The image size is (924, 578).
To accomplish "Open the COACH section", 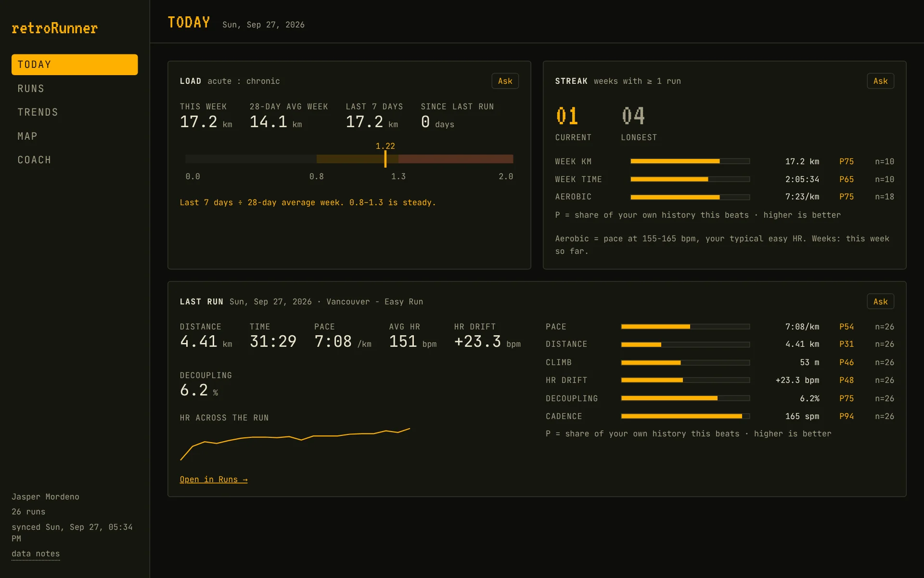I will coord(75,160).
